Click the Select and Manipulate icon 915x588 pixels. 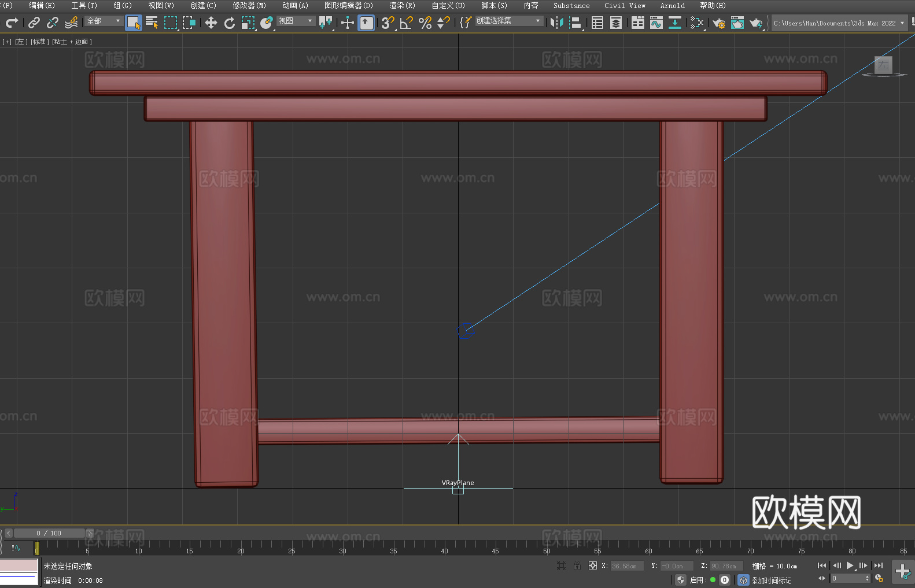[347, 23]
